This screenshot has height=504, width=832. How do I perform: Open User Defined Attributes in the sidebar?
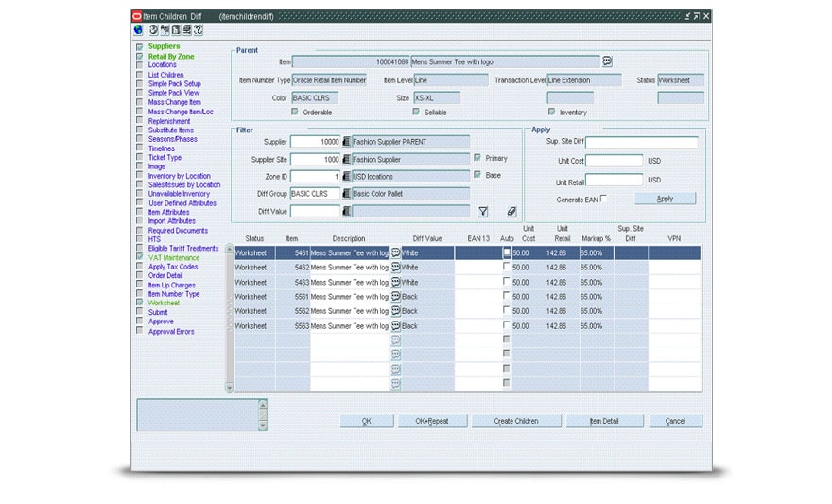point(182,203)
